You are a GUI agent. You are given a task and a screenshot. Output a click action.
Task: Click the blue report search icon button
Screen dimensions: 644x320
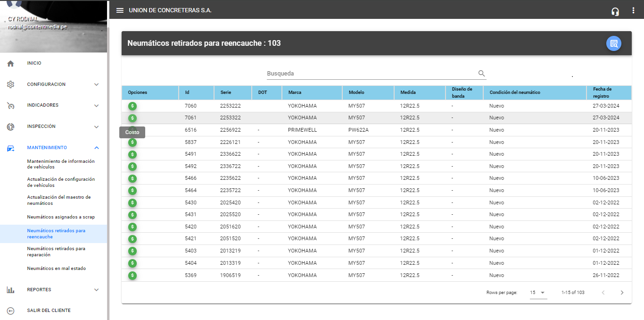click(613, 43)
